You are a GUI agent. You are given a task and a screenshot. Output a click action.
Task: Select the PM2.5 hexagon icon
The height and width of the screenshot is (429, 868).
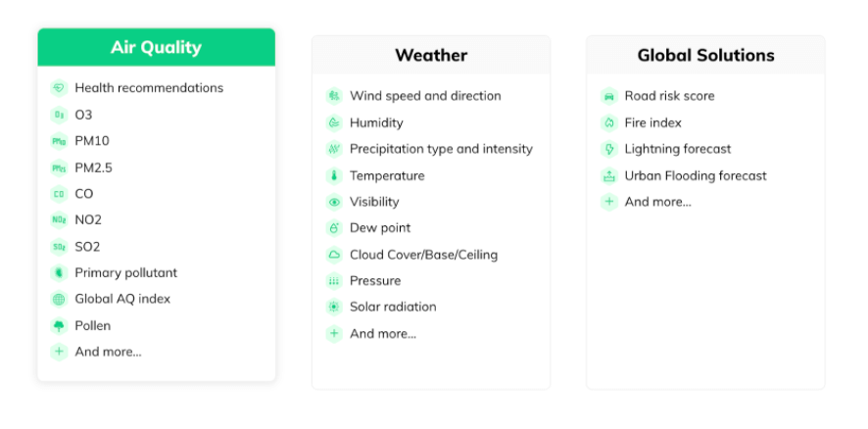tap(59, 167)
